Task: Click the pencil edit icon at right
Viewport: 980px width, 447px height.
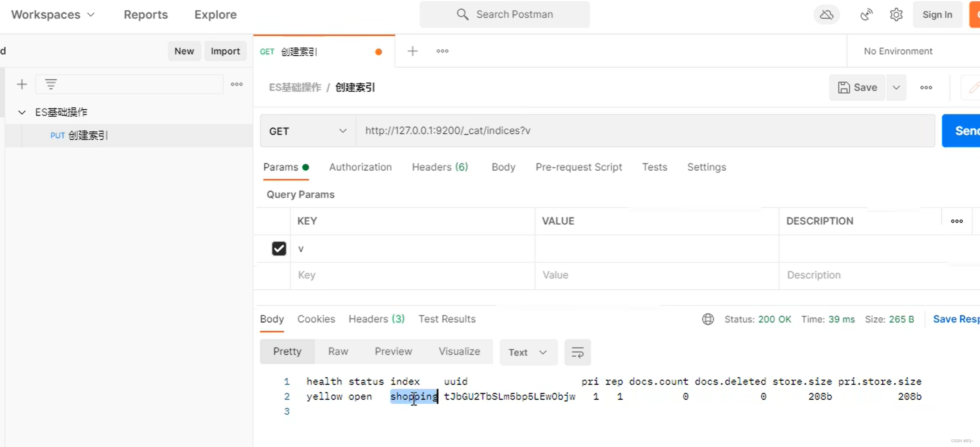Action: [x=974, y=88]
